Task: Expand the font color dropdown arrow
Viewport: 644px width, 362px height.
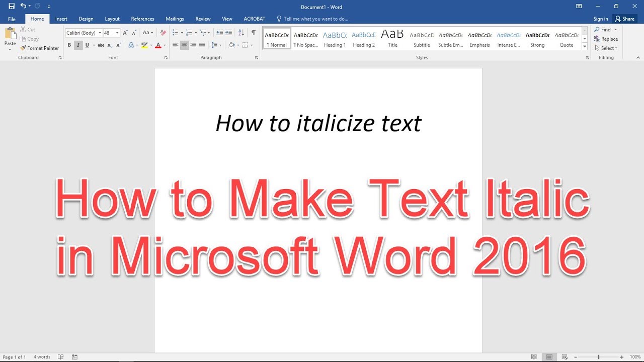Action: pyautogui.click(x=165, y=45)
